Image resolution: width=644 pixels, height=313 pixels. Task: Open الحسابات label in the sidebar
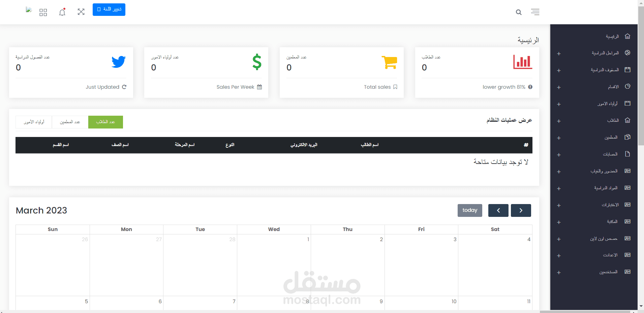(610, 154)
